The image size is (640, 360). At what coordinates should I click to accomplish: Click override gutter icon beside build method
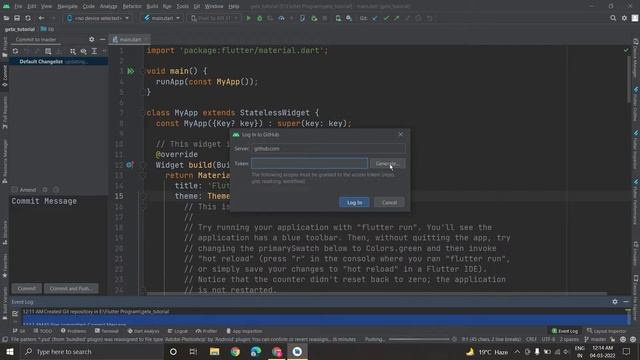click(129, 165)
